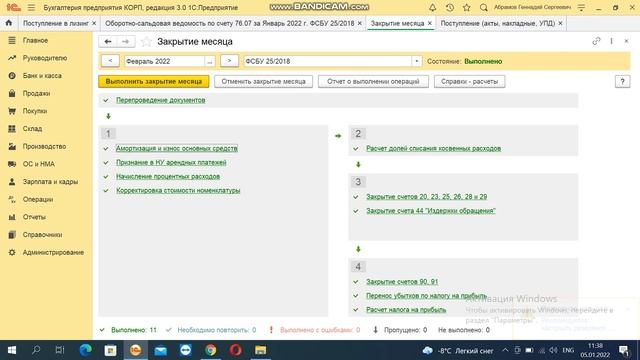The width and height of the screenshot is (640, 360).
Task: Open Opera browser from taskbar
Action: (236, 350)
